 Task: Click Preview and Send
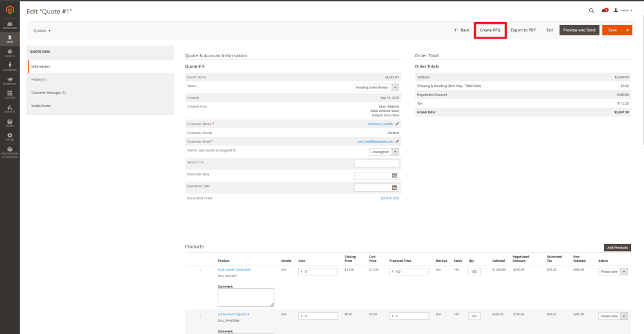(579, 30)
